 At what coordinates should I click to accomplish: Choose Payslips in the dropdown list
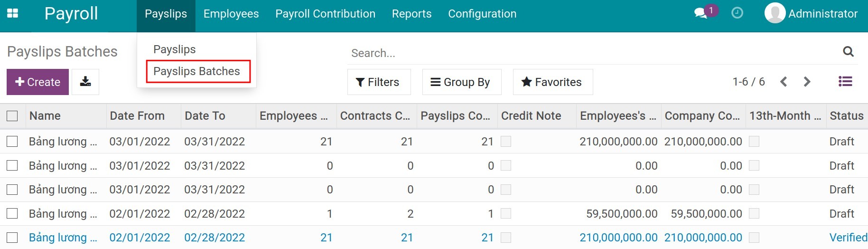pyautogui.click(x=175, y=49)
